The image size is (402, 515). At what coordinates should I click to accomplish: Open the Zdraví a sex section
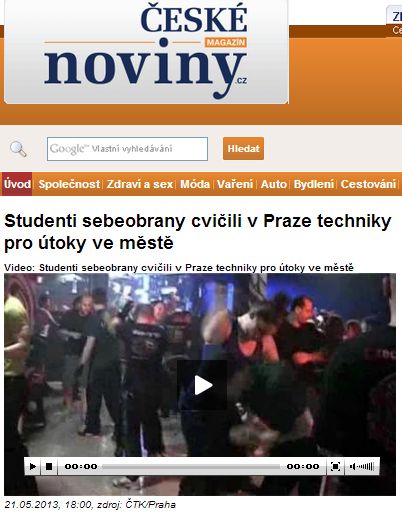pyautogui.click(x=140, y=184)
